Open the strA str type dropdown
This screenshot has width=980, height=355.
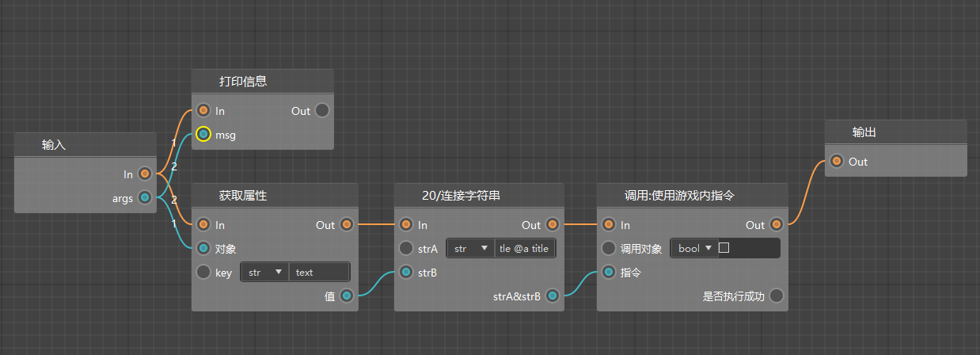(x=470, y=249)
